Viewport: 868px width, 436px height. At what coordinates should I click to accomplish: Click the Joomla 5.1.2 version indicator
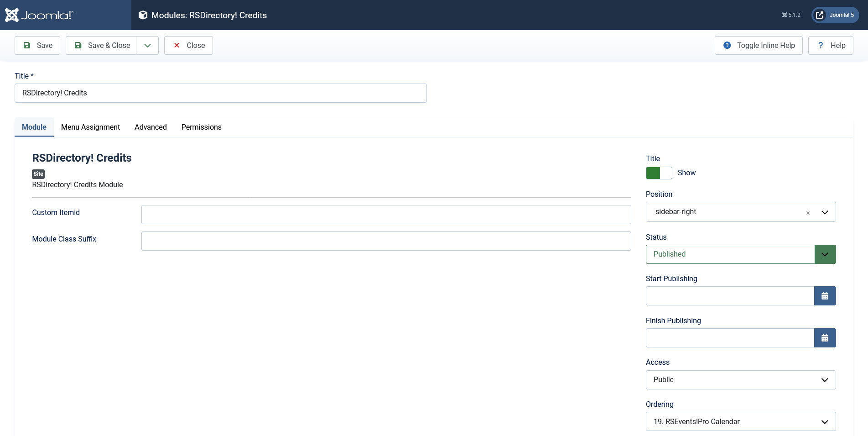point(791,15)
